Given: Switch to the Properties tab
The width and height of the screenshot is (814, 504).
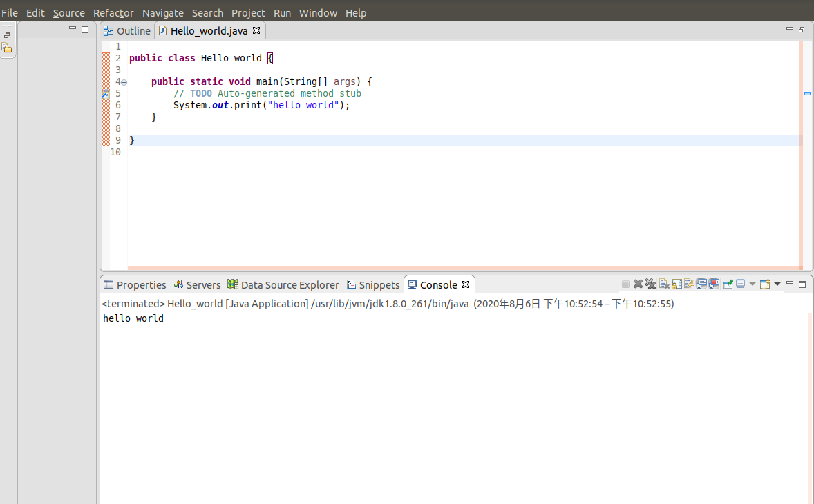Looking at the screenshot, I should (135, 284).
